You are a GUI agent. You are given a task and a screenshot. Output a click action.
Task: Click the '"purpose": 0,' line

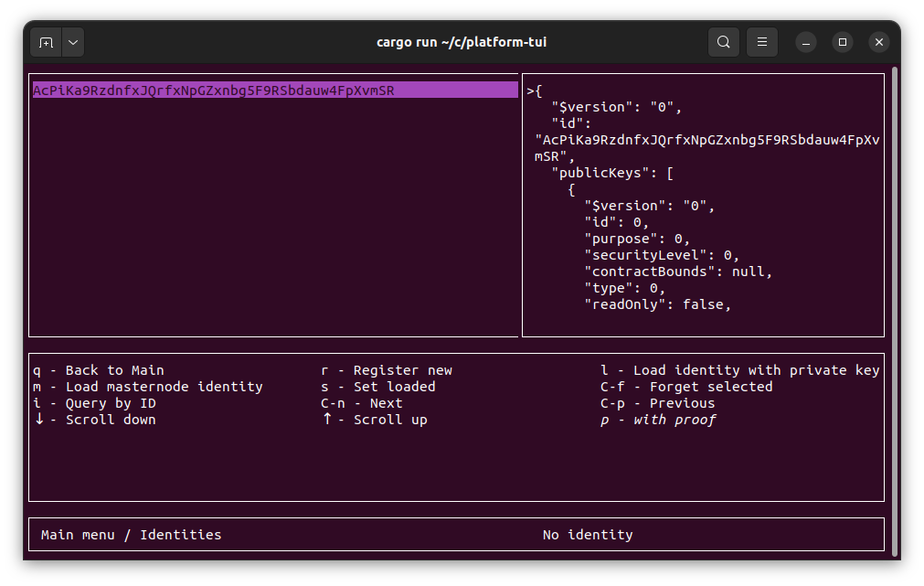click(x=637, y=239)
